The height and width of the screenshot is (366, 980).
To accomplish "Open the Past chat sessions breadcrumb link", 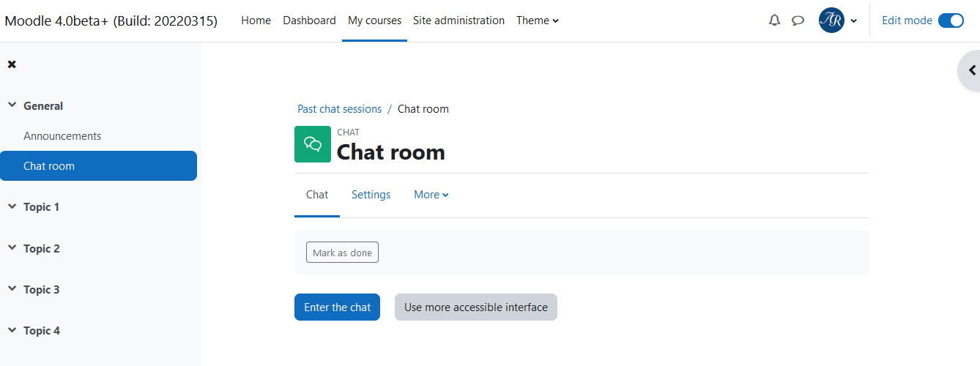I will click(x=339, y=109).
